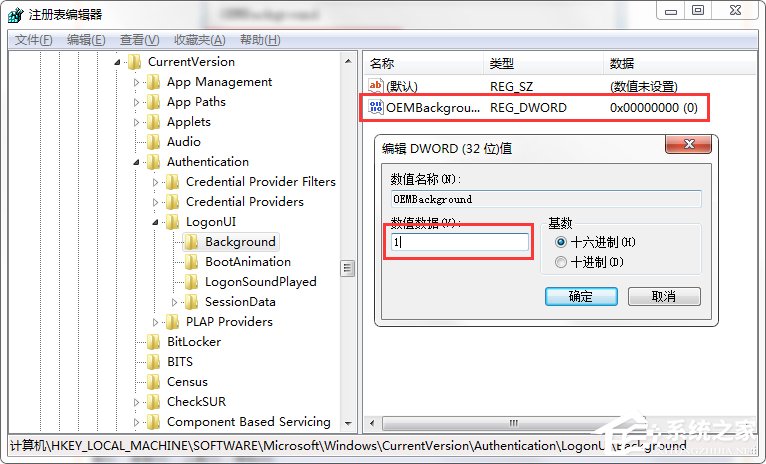
Task: Click the tree pane vertical scrollbar thumb
Action: [347, 268]
